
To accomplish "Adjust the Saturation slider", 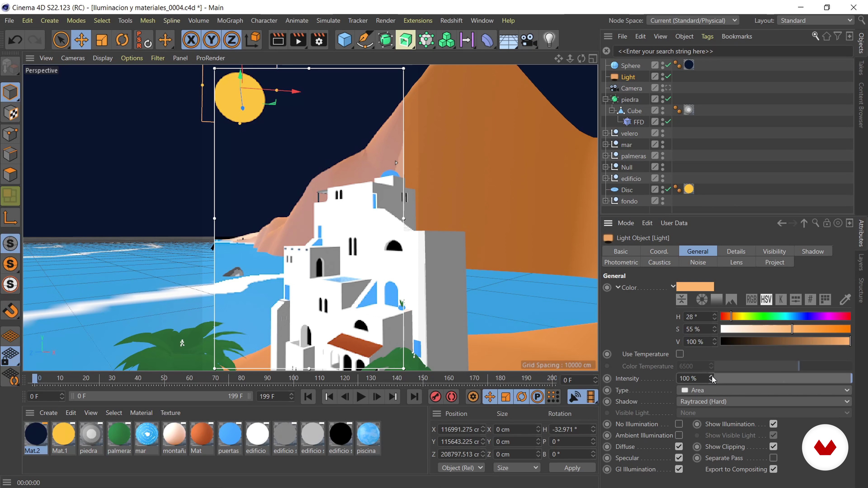I will tap(785, 329).
